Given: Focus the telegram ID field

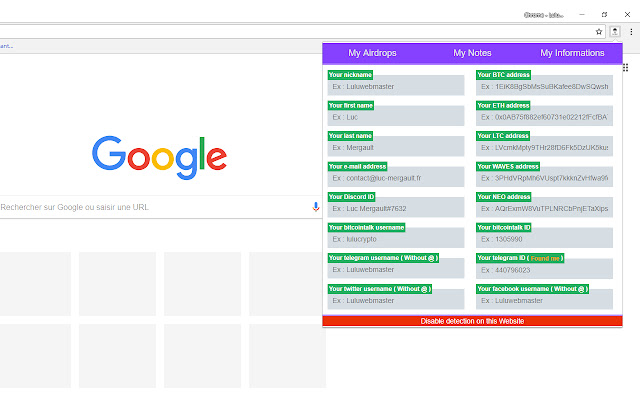Looking at the screenshot, I should (x=544, y=270).
